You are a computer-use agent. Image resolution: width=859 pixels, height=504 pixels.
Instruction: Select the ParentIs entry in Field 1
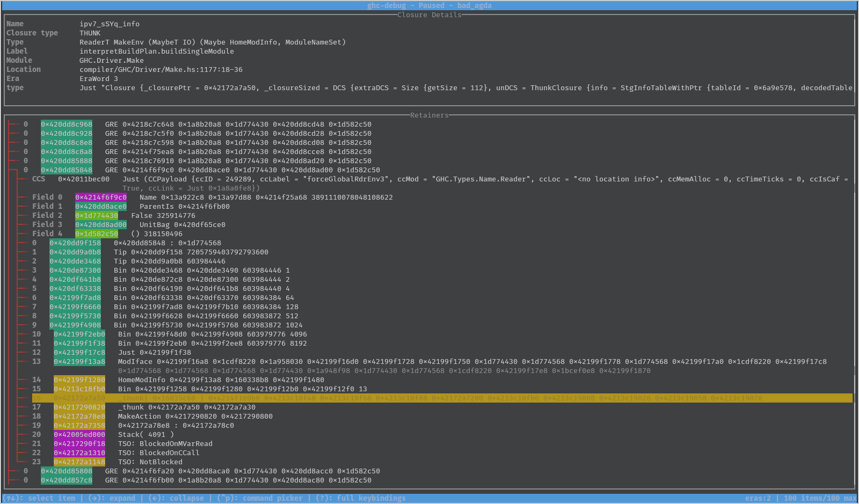point(101,207)
